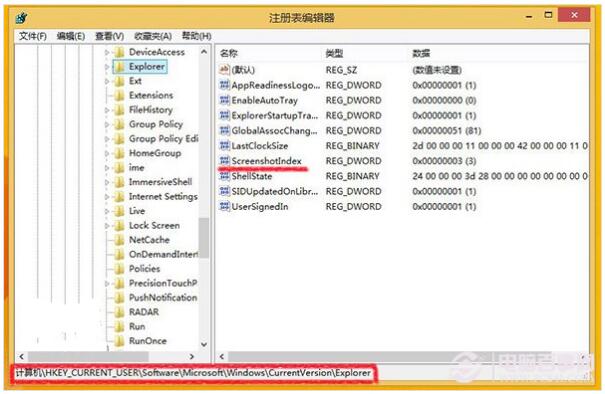Select the Group Policy Edi tree item
This screenshot has width=605, height=394.
pyautogui.click(x=164, y=139)
